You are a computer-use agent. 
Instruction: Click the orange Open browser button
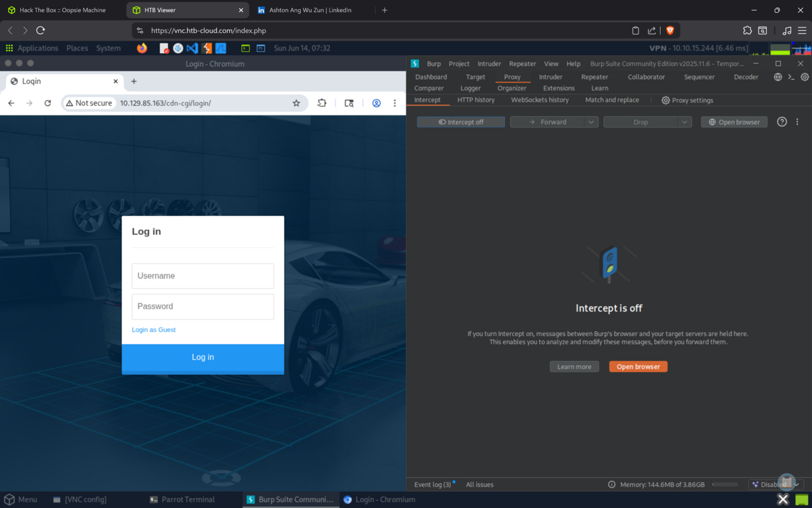pos(638,366)
